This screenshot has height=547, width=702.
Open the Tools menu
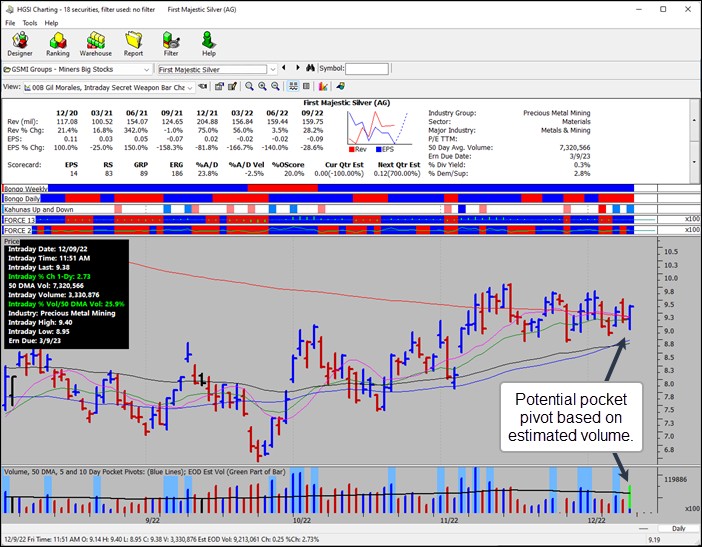point(30,23)
